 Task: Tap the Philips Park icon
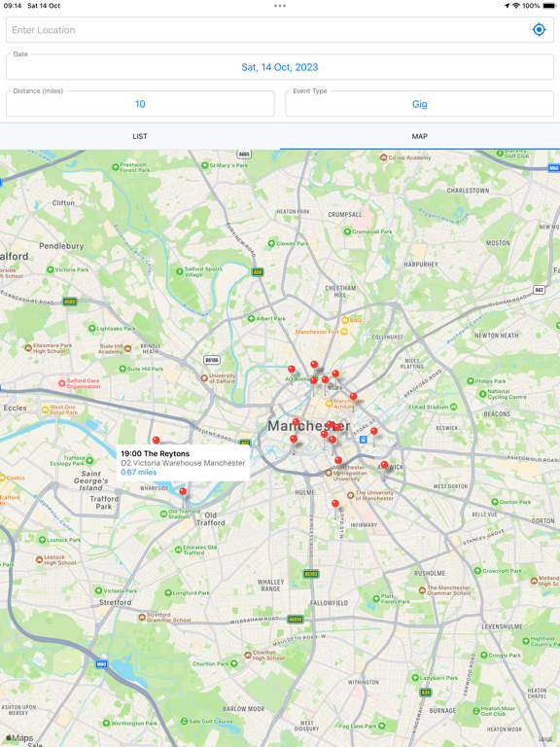pyautogui.click(x=471, y=381)
